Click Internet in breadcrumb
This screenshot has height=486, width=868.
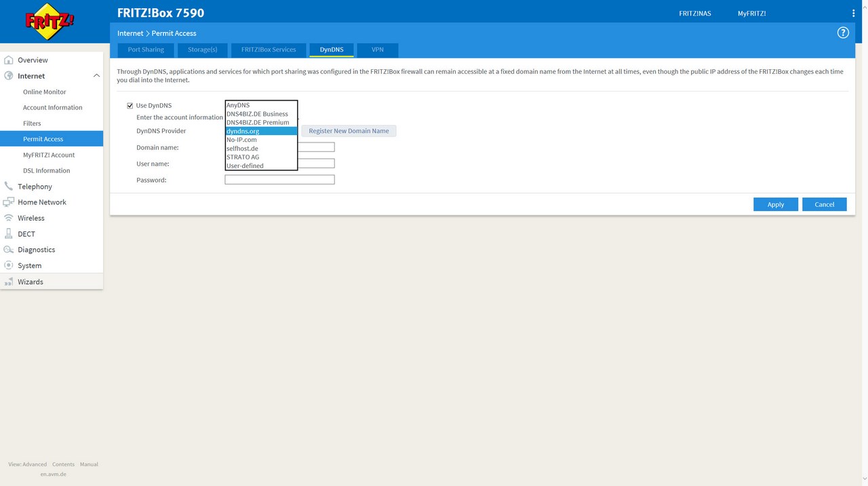tap(130, 33)
